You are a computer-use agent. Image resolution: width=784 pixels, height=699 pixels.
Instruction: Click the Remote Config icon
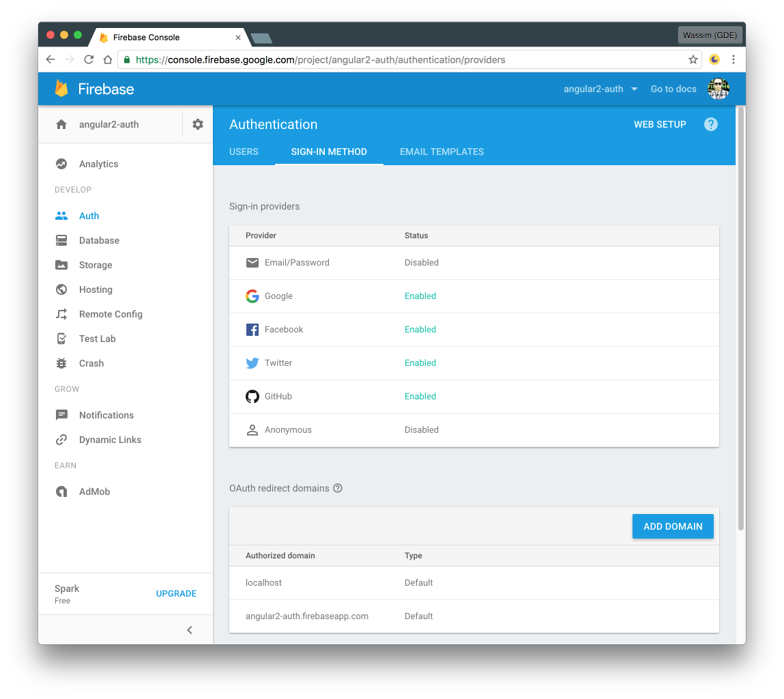click(x=61, y=314)
